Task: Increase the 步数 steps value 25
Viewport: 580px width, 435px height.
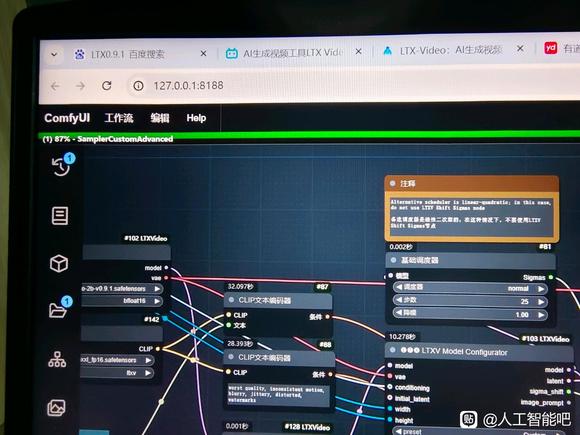Action: (x=541, y=302)
